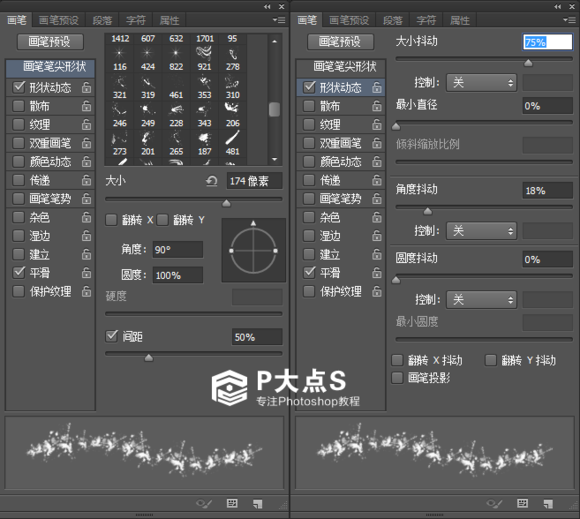
Task: Open preset manager icon in right panel footer
Action: pos(522,503)
